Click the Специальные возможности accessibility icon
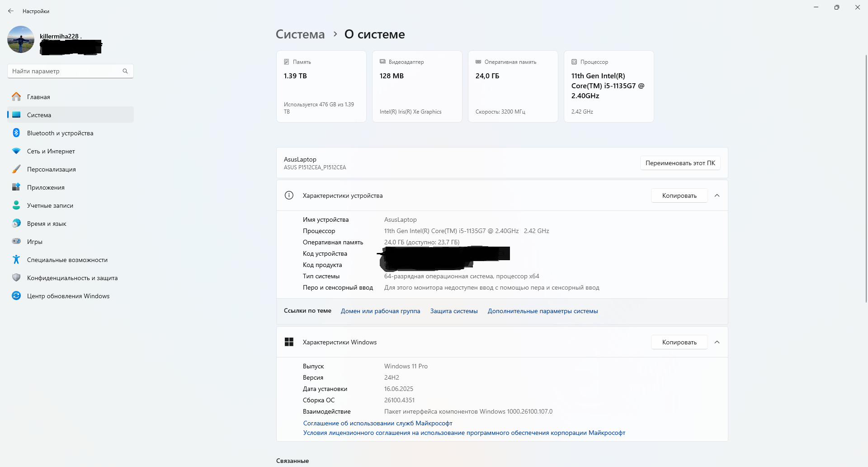868x467 pixels. pyautogui.click(x=16, y=259)
